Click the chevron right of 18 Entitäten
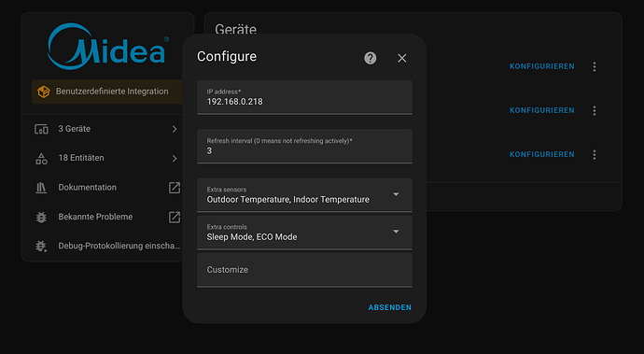Viewport: 644px width, 354px height. [175, 158]
